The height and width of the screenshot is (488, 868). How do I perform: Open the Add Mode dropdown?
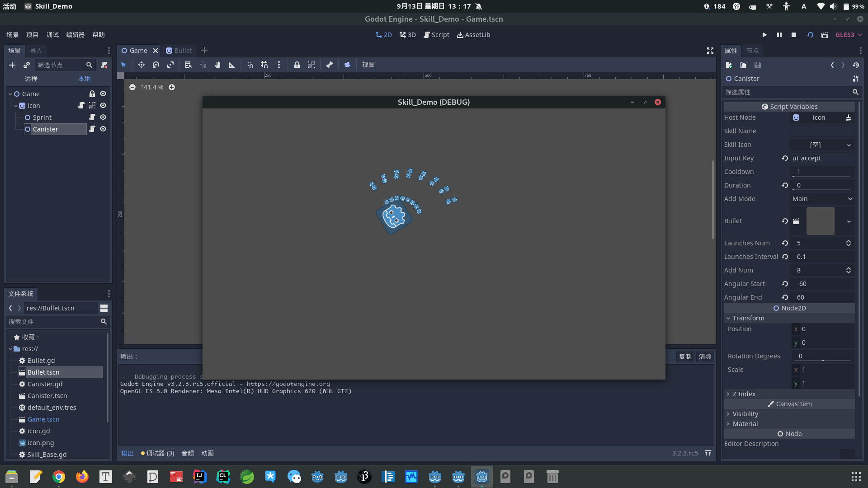tap(822, 199)
